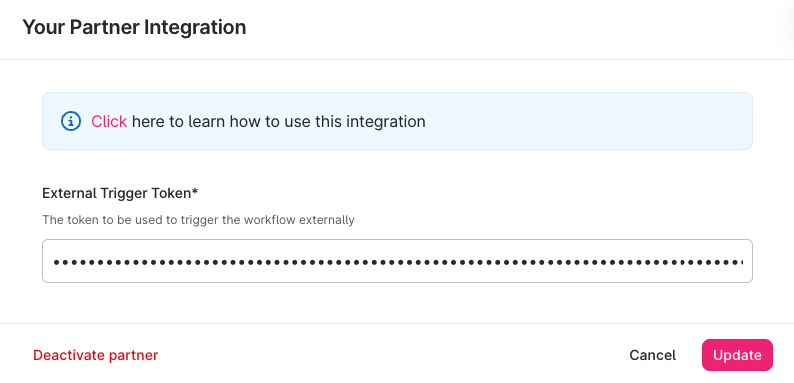Cancel the partner integration dialog
This screenshot has width=794, height=383.
pyautogui.click(x=652, y=355)
